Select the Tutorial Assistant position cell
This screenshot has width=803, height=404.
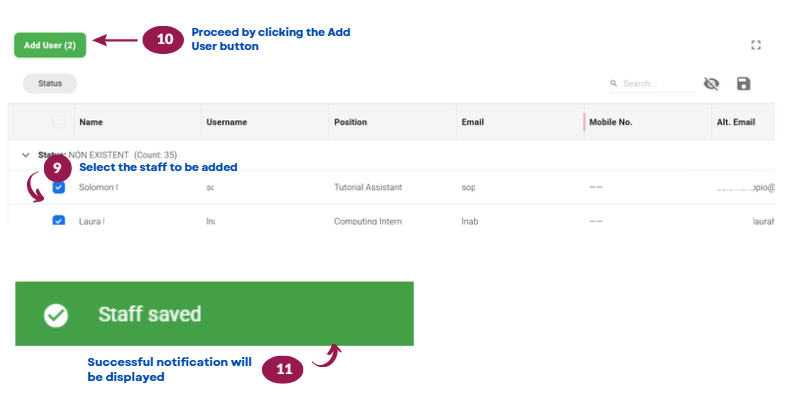pyautogui.click(x=368, y=187)
